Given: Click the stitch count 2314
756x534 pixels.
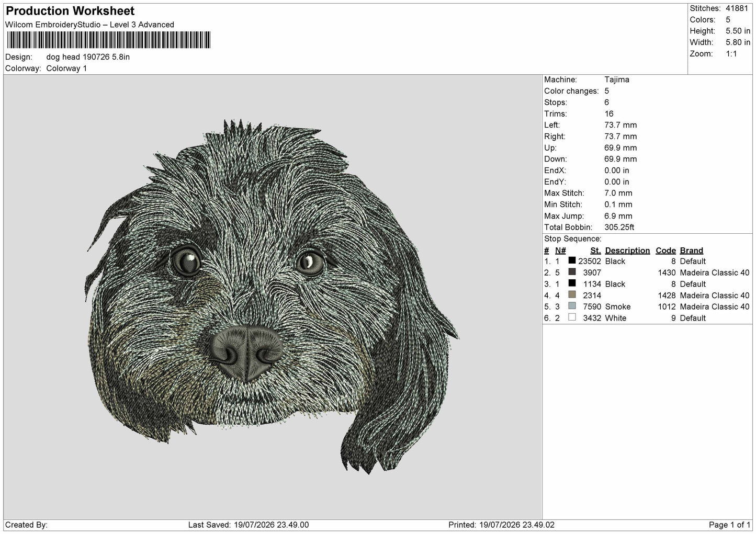Looking at the screenshot, I should pyautogui.click(x=592, y=296).
